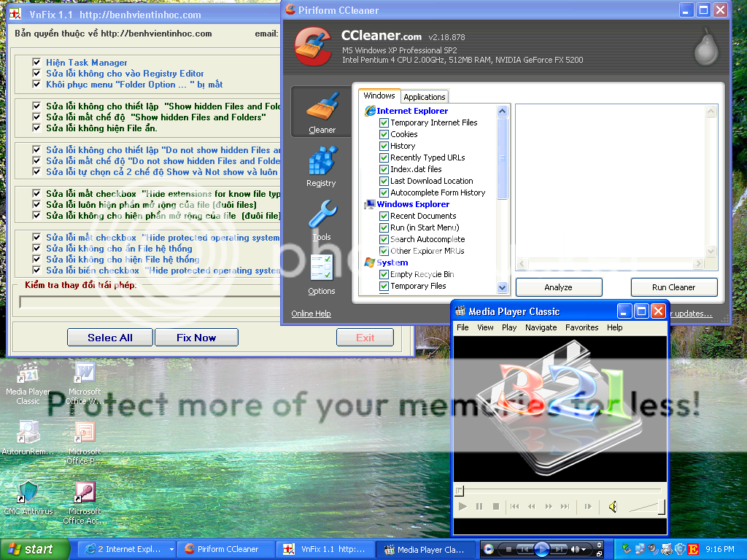Image resolution: width=747 pixels, height=560 pixels.
Task: Switch to Applications tab in CCleaner
Action: [425, 97]
